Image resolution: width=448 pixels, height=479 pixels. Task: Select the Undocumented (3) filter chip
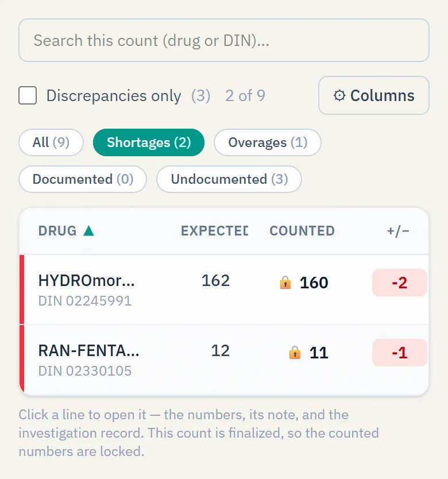click(x=229, y=179)
